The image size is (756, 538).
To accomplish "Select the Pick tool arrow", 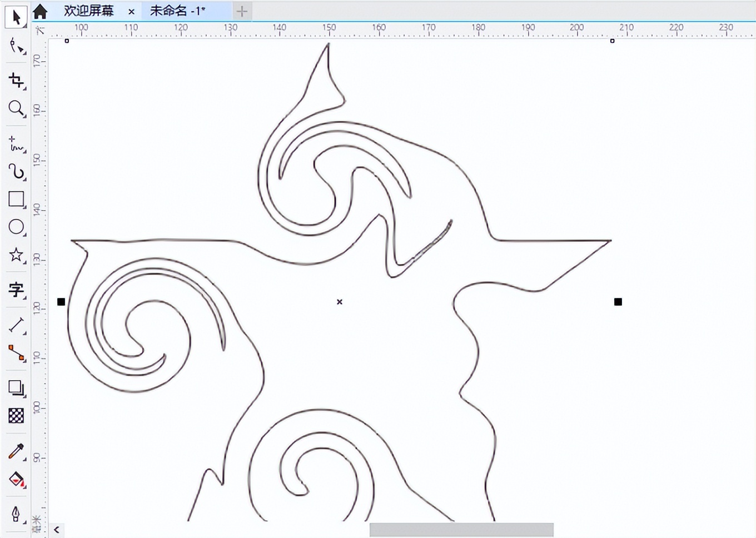I will [x=16, y=17].
